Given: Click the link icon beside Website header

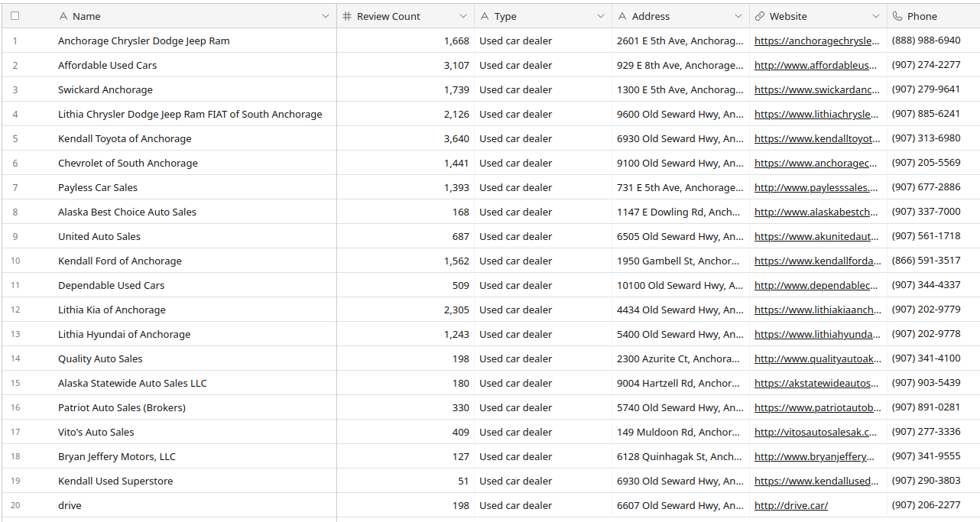Looking at the screenshot, I should point(760,16).
